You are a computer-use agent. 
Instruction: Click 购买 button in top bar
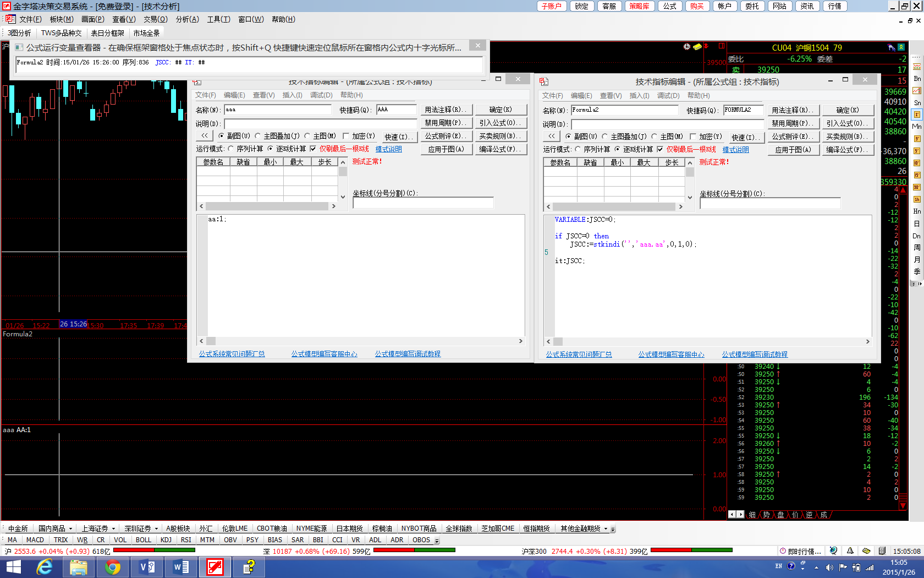(697, 6)
